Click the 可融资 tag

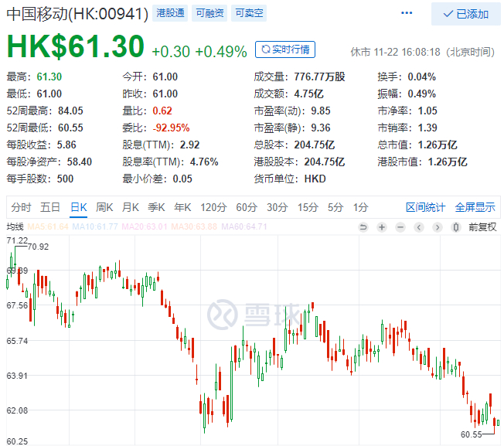click(x=209, y=13)
